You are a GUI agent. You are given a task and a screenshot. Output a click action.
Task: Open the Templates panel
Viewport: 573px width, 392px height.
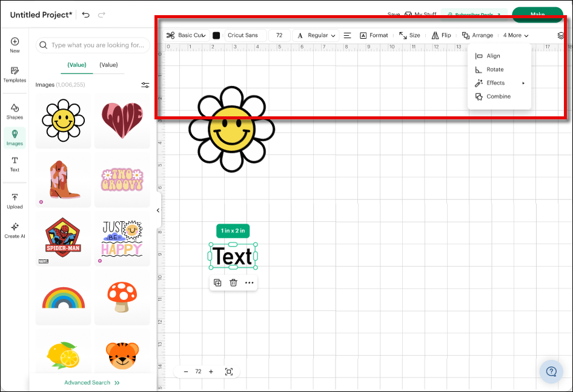point(15,74)
